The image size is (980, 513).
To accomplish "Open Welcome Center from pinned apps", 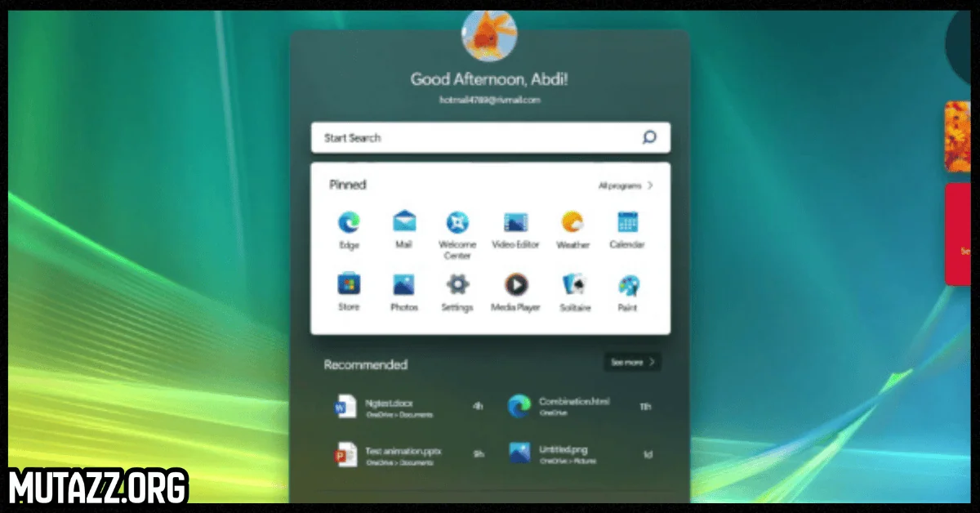I will [457, 223].
